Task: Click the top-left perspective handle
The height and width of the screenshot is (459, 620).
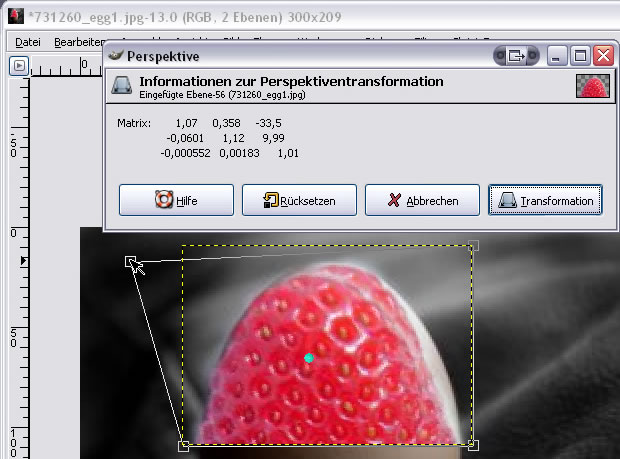Action: coord(130,261)
